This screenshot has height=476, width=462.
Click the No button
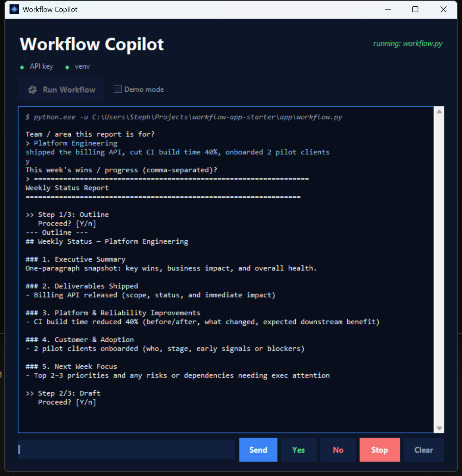click(x=338, y=449)
